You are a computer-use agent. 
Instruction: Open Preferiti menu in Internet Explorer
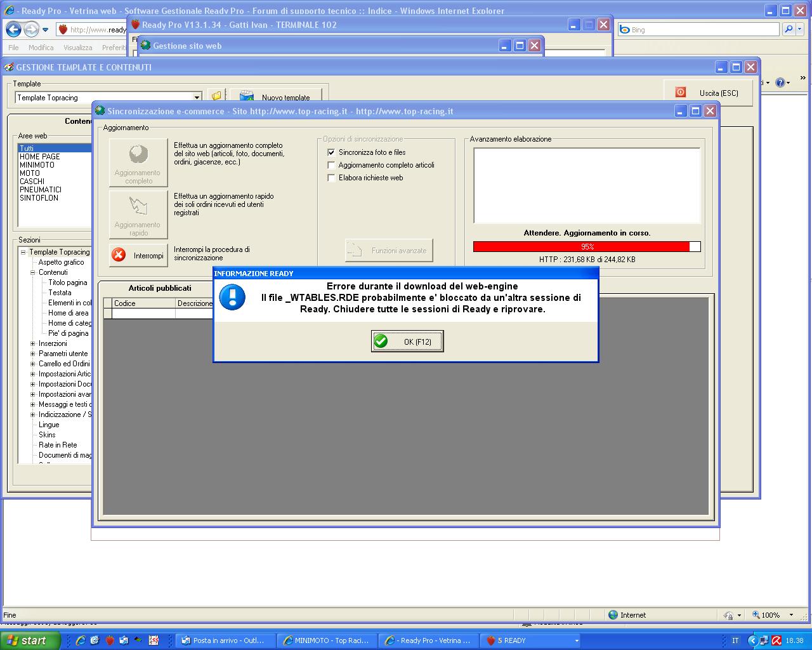coord(114,48)
